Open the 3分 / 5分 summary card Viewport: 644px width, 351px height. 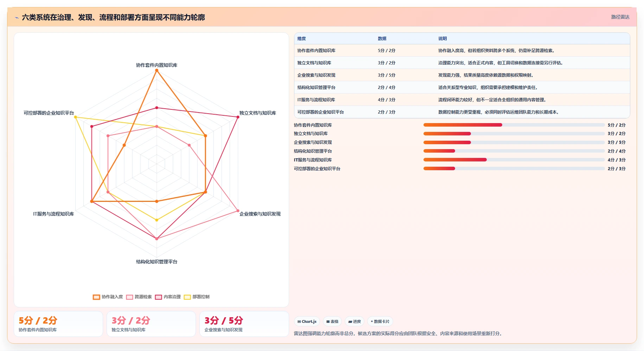pos(244,324)
